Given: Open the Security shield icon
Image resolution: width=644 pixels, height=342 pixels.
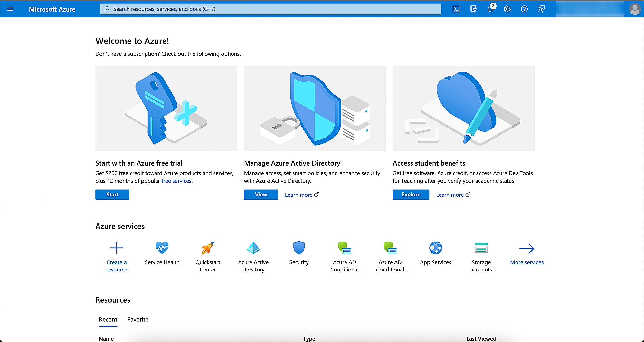Looking at the screenshot, I should (299, 248).
